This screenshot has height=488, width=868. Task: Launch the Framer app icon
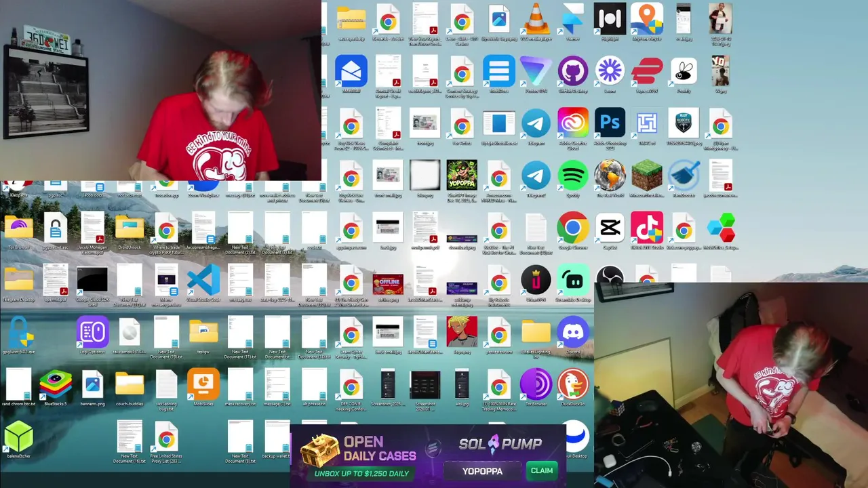tap(573, 19)
